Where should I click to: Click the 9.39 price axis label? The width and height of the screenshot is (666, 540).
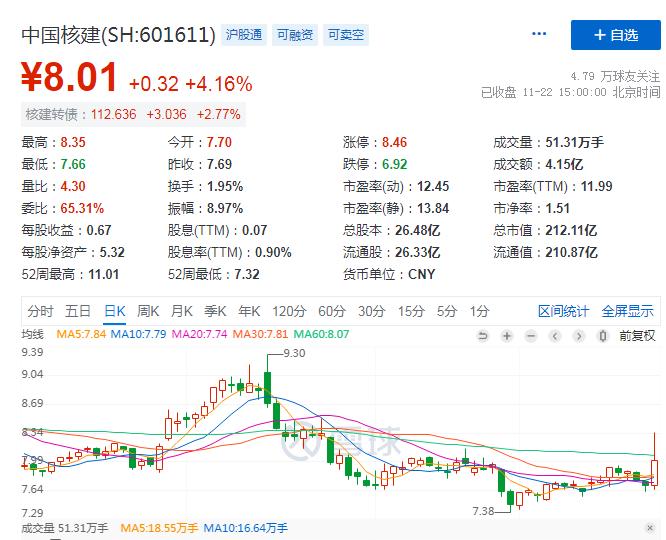32,352
